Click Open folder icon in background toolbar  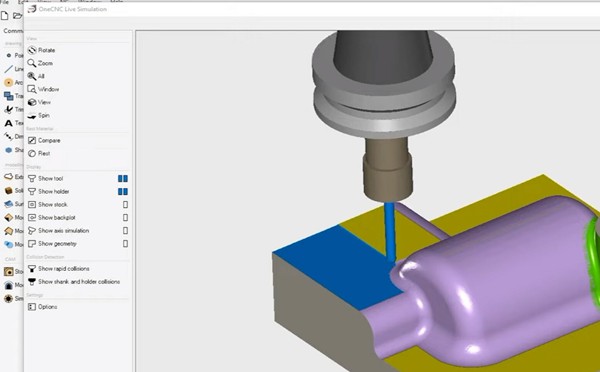pos(17,16)
